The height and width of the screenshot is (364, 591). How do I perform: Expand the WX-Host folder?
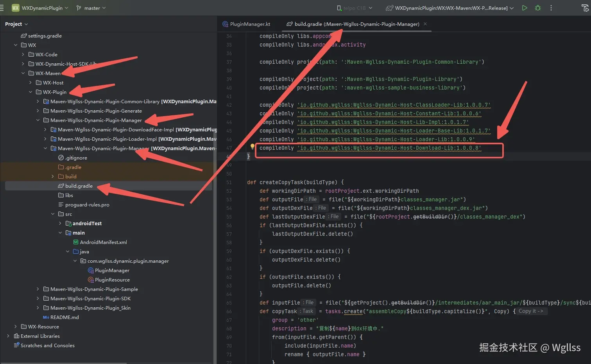click(x=30, y=83)
